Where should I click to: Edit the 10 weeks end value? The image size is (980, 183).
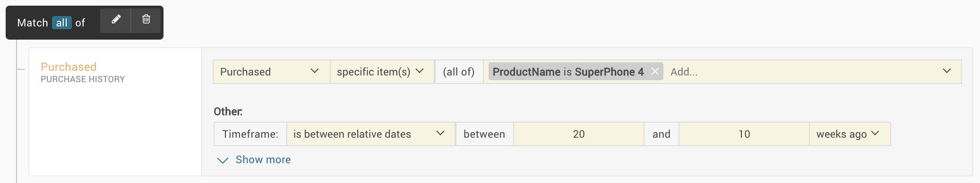point(744,134)
